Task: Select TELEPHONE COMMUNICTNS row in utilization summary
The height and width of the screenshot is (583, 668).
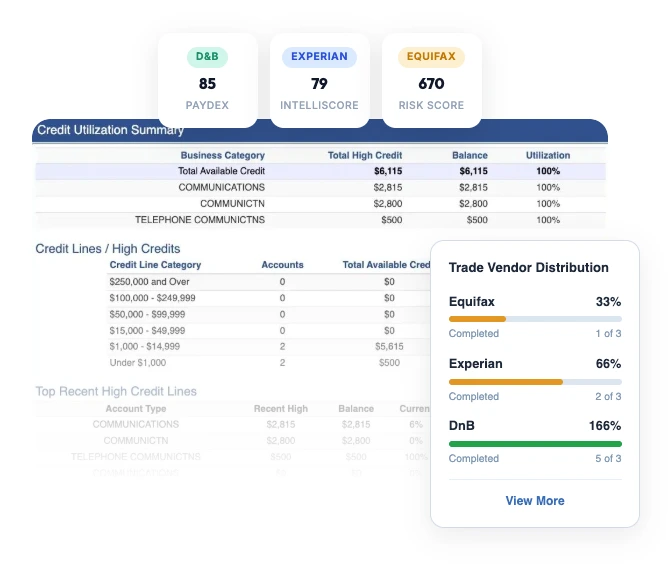Action: [x=320, y=220]
